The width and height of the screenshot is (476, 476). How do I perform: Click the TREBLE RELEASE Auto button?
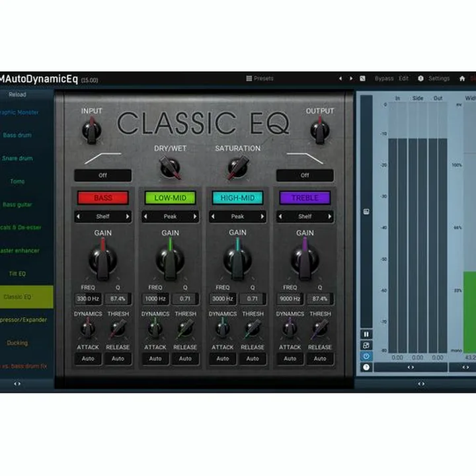point(320,359)
